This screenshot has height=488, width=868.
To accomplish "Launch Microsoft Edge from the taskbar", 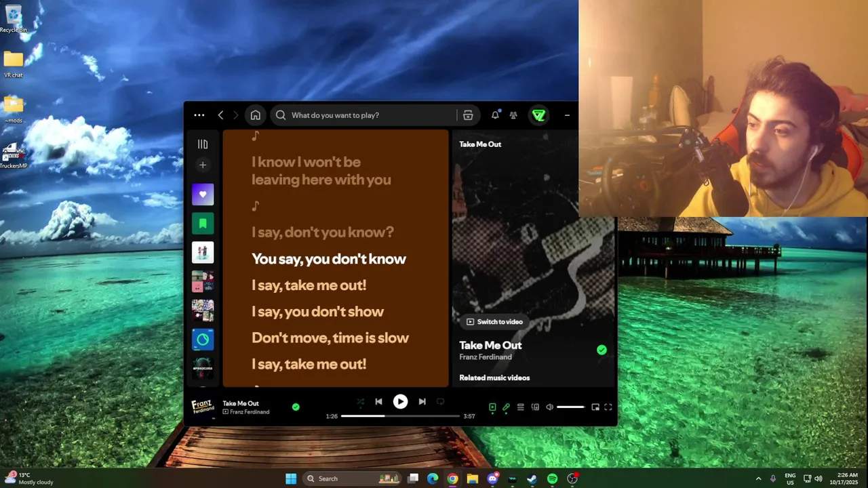I will pyautogui.click(x=433, y=479).
